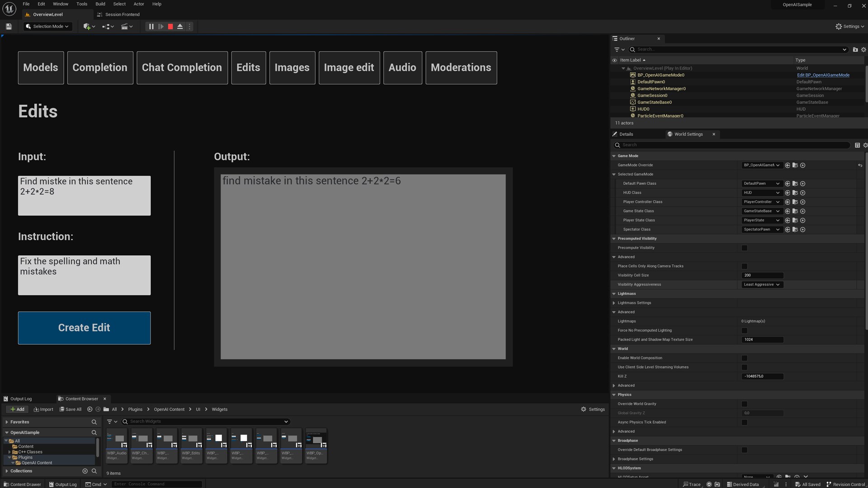Open the Outliner settings gear icon
The image size is (868, 488).
(864, 50)
